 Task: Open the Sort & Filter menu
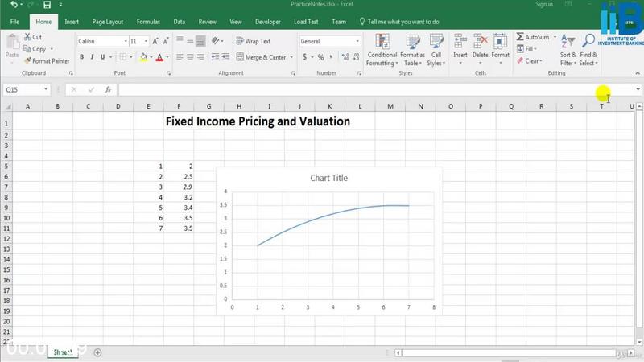568,50
